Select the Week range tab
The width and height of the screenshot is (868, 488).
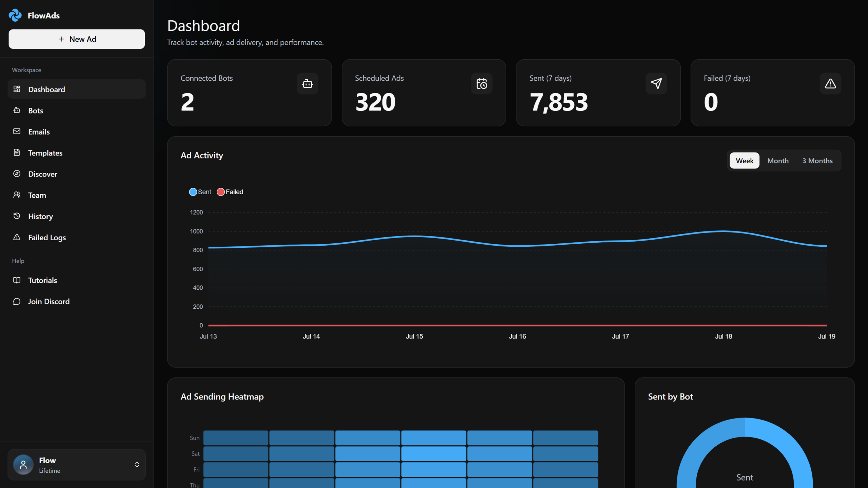pos(745,161)
